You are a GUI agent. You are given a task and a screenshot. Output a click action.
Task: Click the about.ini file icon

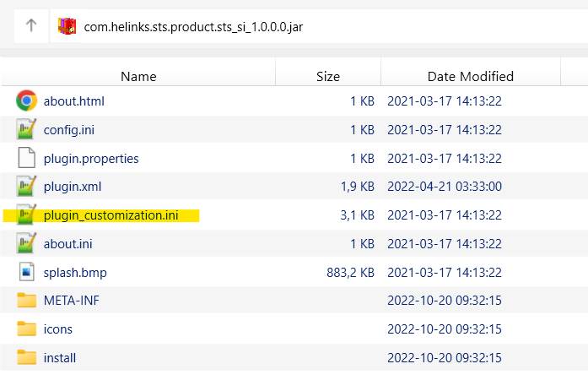coord(27,243)
